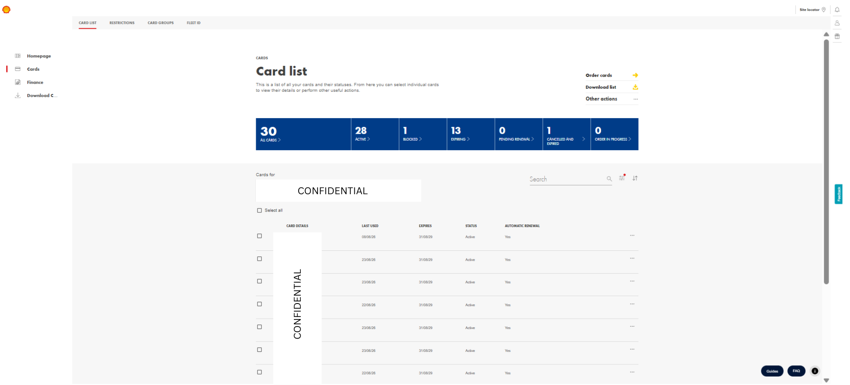Switch to the Fleet ID tab
Screen dimensions: 850x385
[x=194, y=23]
